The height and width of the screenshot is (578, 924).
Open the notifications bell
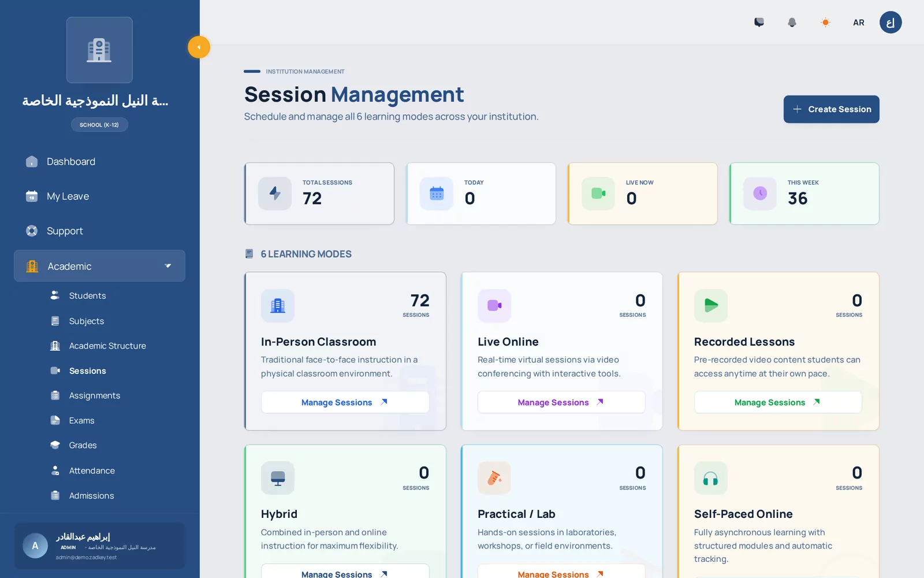(x=792, y=23)
